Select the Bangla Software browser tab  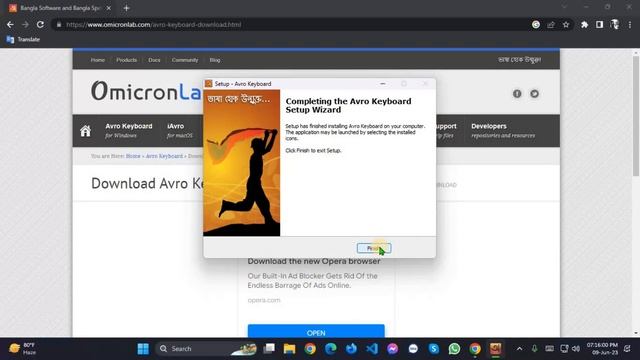click(60, 8)
